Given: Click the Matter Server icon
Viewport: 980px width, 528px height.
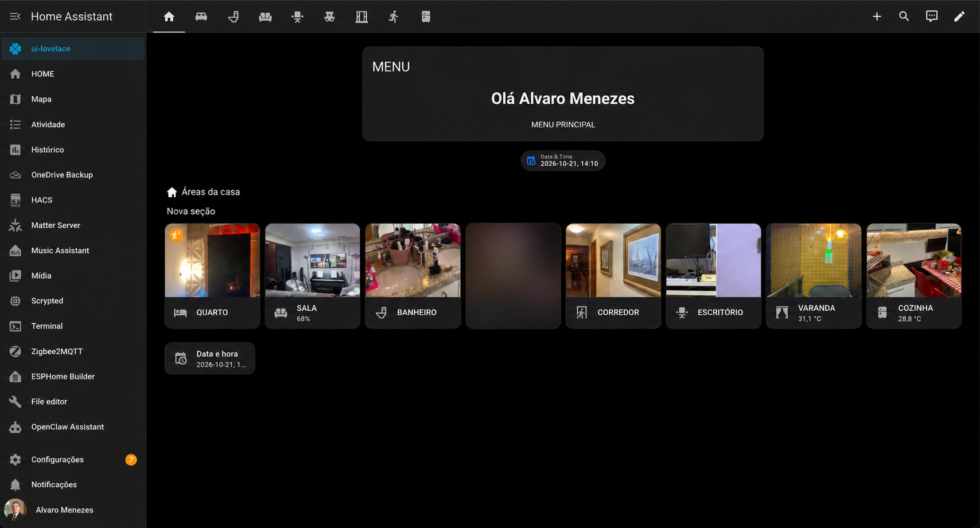Looking at the screenshot, I should (x=15, y=225).
